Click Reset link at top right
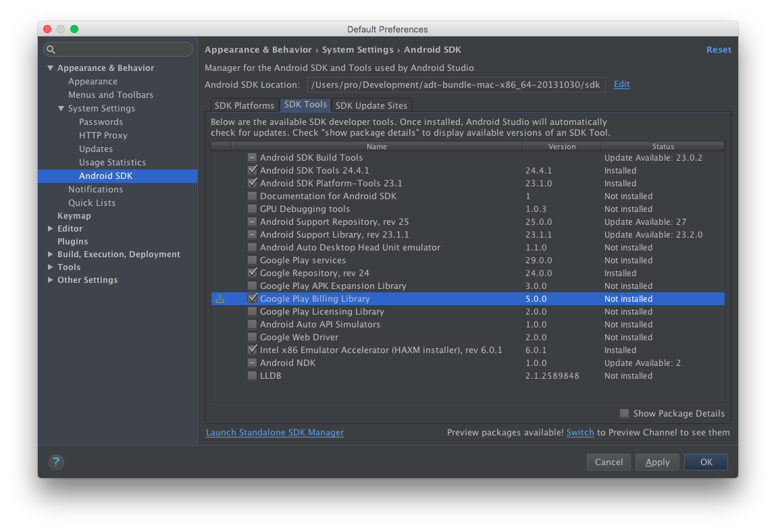The width and height of the screenshot is (776, 532). click(719, 49)
